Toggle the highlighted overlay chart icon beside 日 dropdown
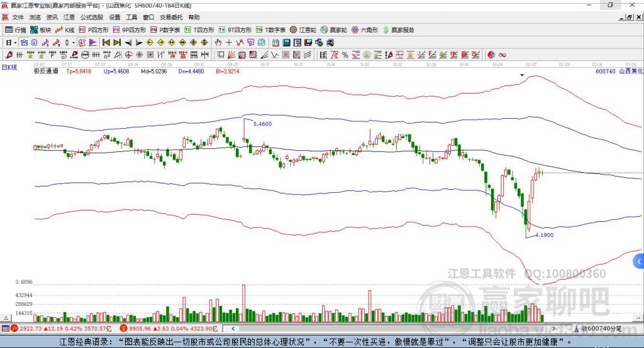This screenshot has height=348, width=644. pos(24,43)
